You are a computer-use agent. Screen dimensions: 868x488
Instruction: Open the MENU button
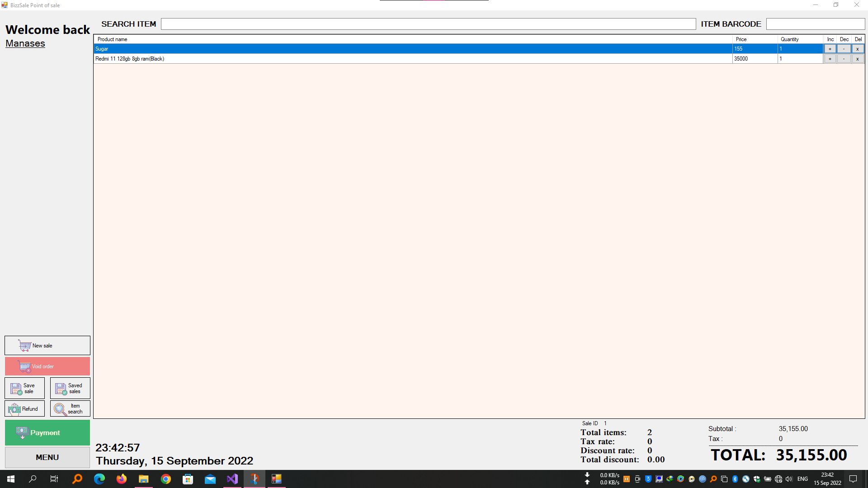pyautogui.click(x=47, y=457)
